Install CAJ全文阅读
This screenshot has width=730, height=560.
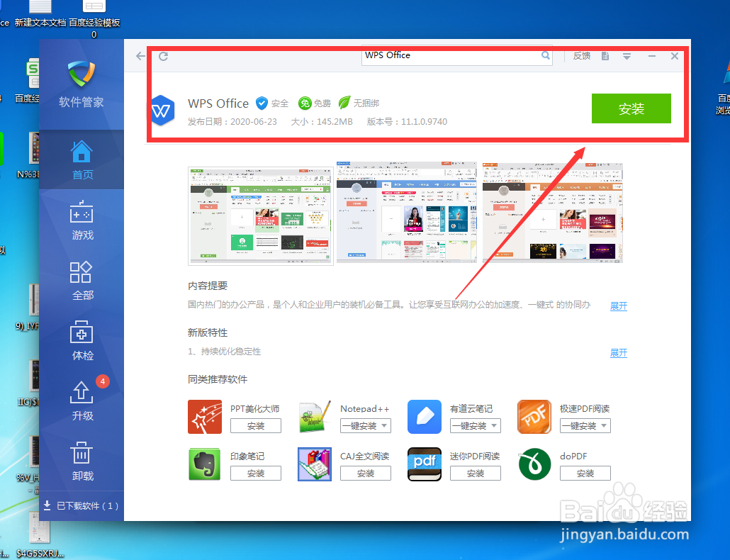tap(366, 473)
